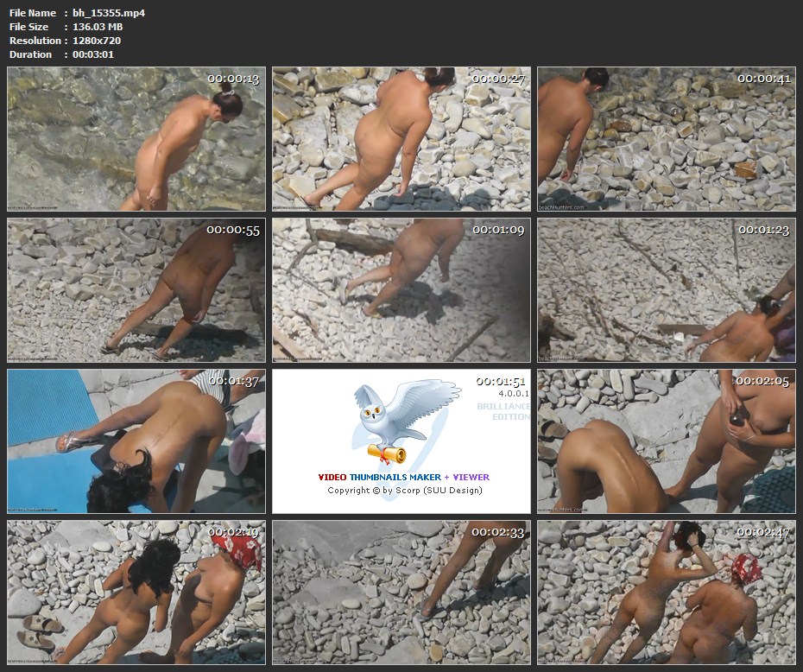
Task: Click the "Copyright © by Scorp (SUU Design)" text
Action: pos(404,491)
